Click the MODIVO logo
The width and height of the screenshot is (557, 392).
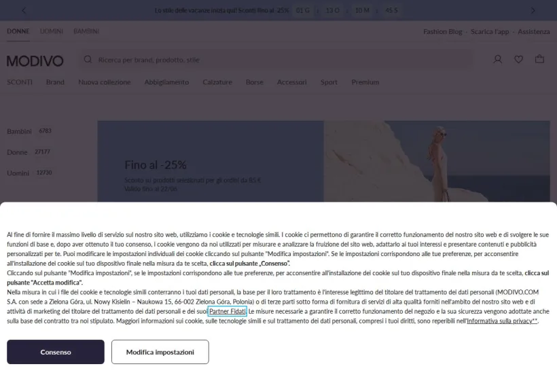tap(35, 60)
